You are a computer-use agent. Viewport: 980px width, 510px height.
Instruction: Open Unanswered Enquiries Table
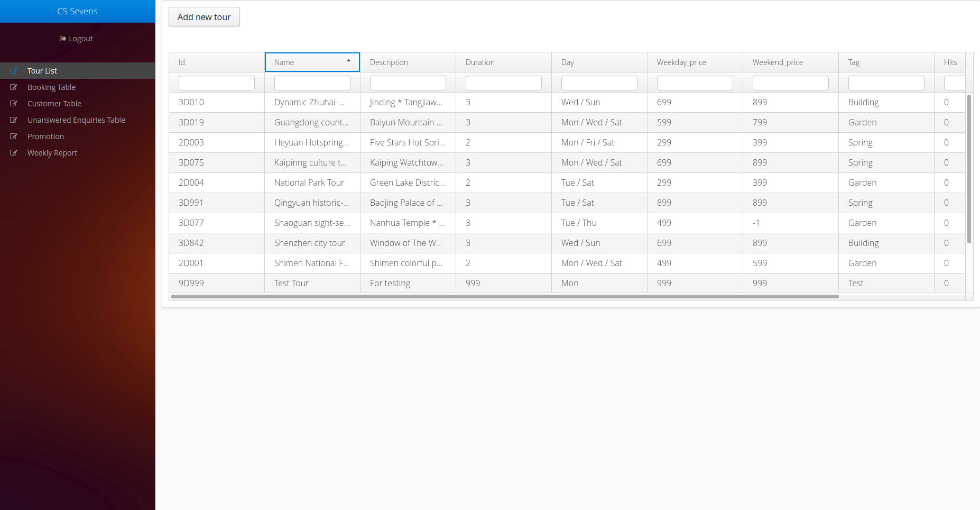point(78,120)
